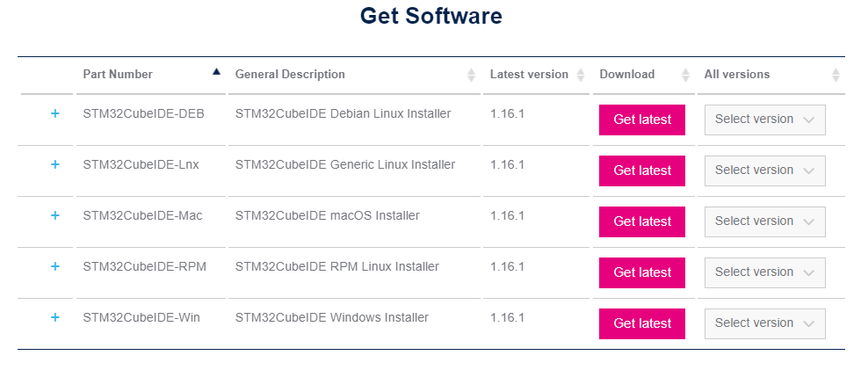868x370 pixels.
Task: Get latest Generic Linux Installer
Action: (642, 170)
